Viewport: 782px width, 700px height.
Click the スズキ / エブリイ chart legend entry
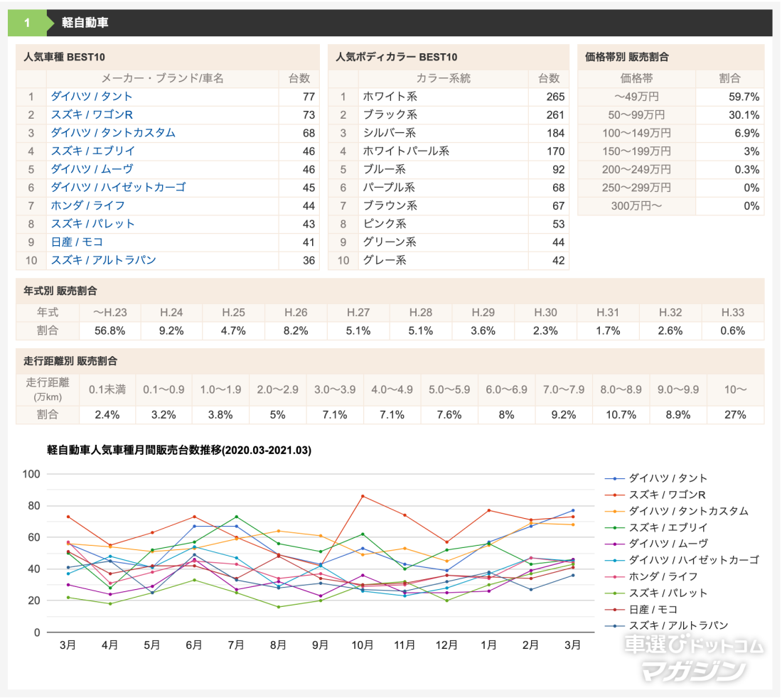click(656, 527)
